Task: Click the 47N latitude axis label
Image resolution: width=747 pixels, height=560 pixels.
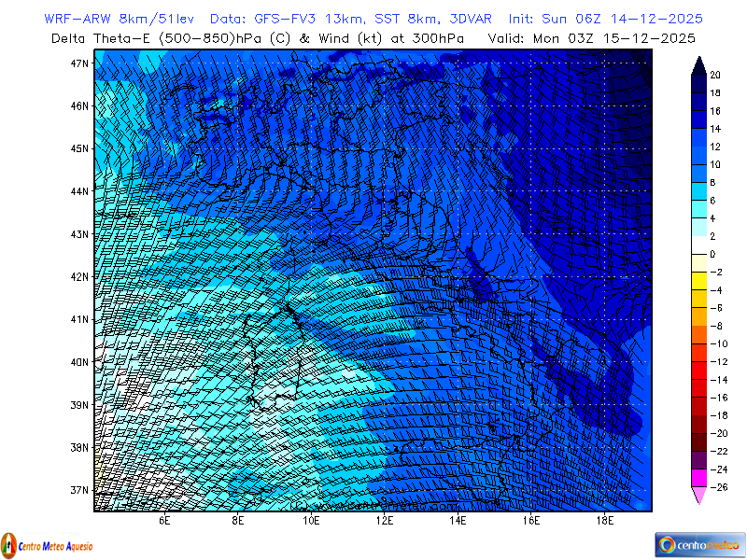Action: [79, 63]
